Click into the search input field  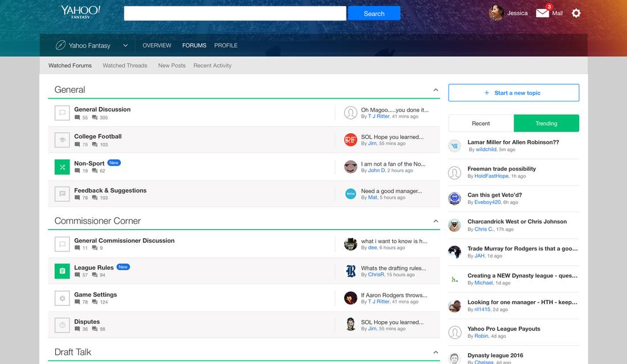[x=235, y=14]
